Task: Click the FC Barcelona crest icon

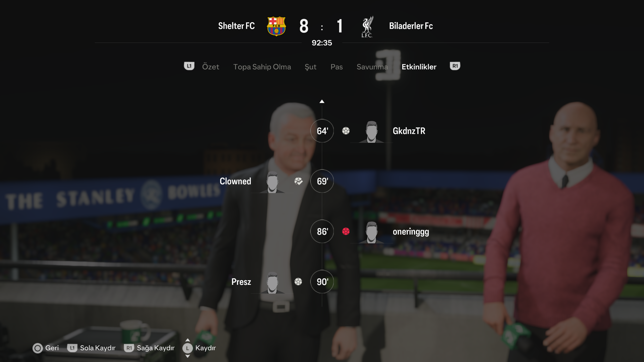Action: click(276, 26)
